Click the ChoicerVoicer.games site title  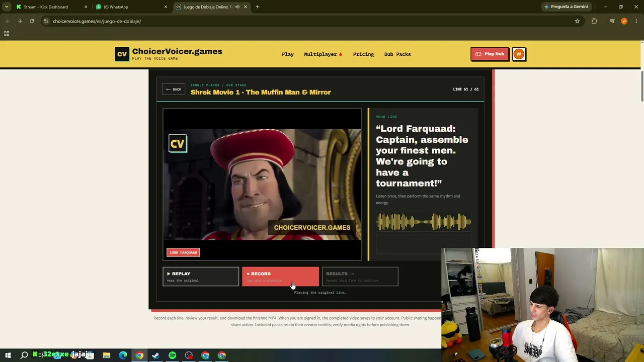[x=177, y=51]
